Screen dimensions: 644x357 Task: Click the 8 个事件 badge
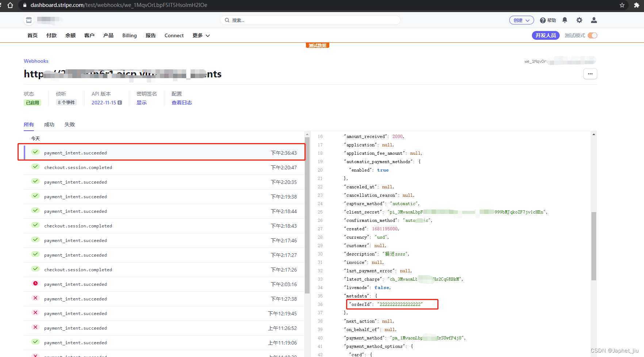[x=66, y=103]
